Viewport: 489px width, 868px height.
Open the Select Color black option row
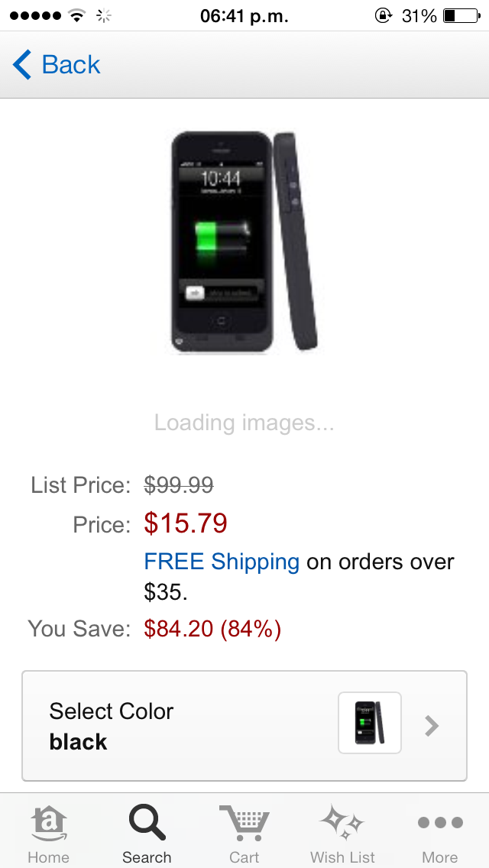(244, 726)
